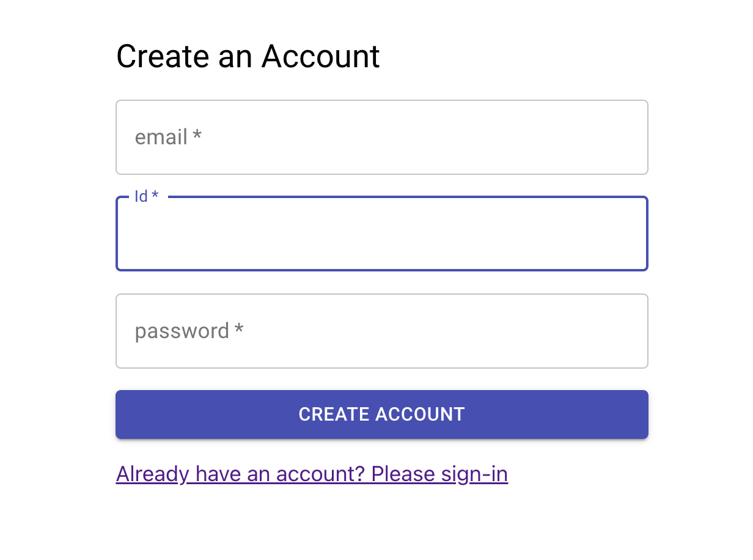Navigate to sign-in via the account link
Viewport: 753px width, 560px height.
312,474
